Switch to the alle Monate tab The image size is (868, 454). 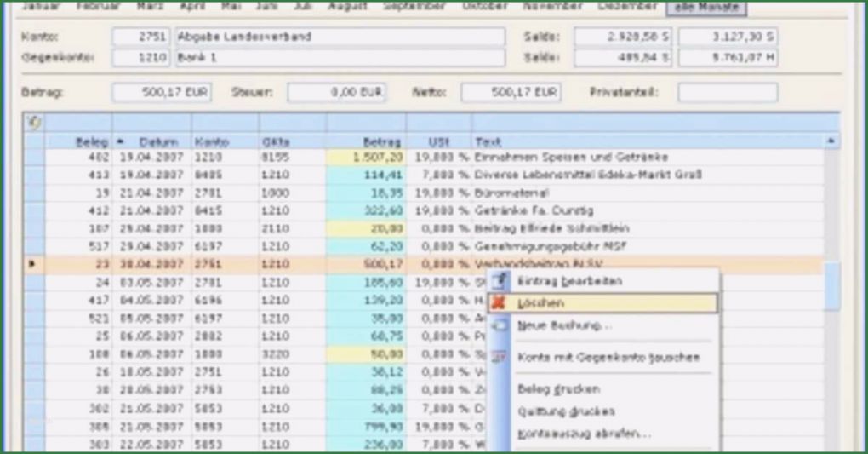[x=705, y=7]
